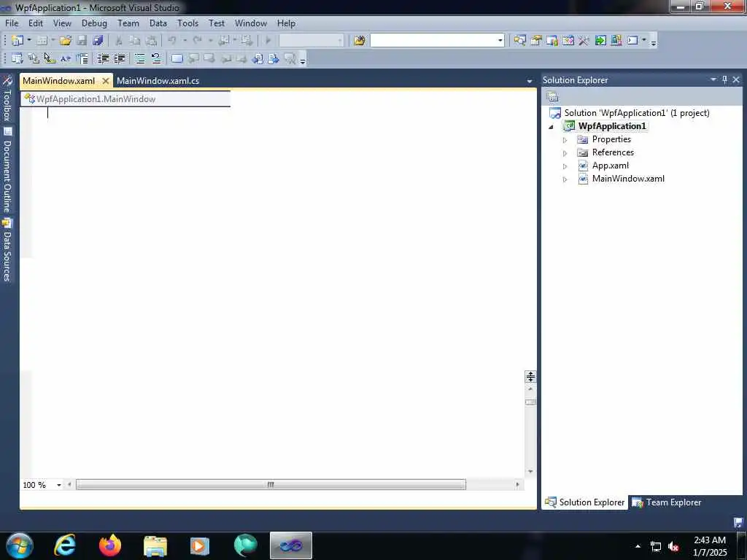Open the Command Window toolbar icon

(x=632, y=41)
